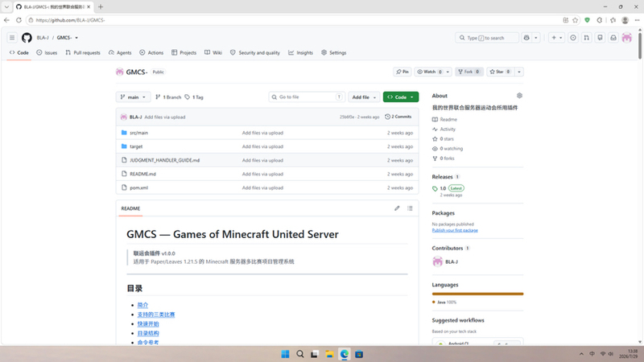Open the repository Settings tab

pyautogui.click(x=334, y=52)
